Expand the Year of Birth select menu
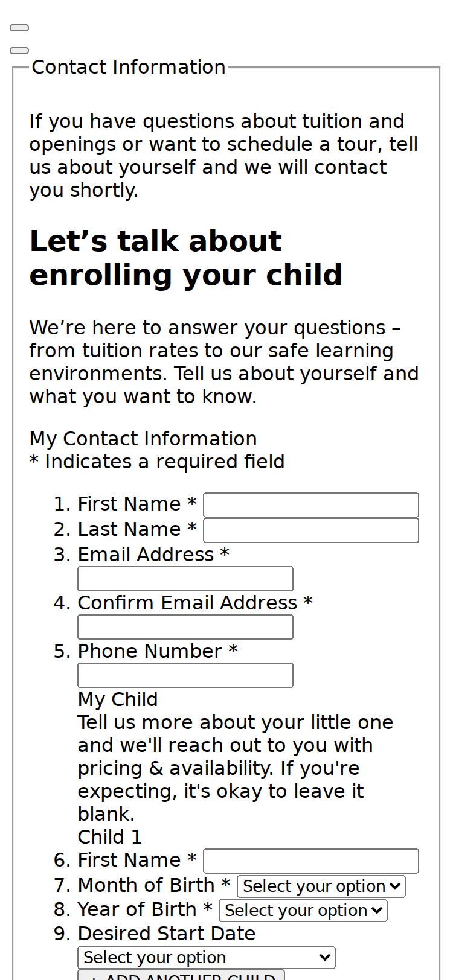Image resolution: width=453 pixels, height=980 pixels. click(x=303, y=911)
